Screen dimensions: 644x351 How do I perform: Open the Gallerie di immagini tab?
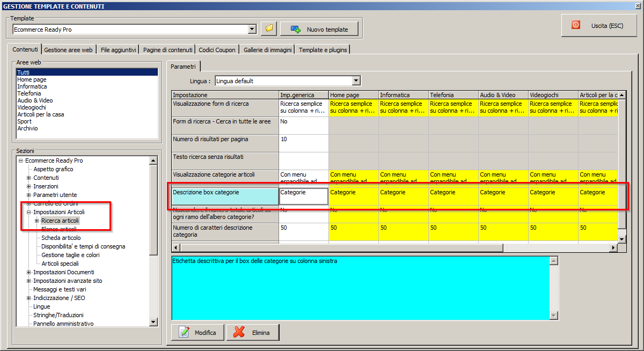tap(268, 50)
